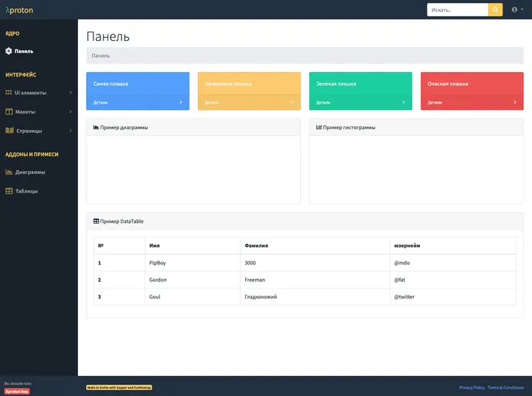Click the table icon beside Пример DataTable
532x396 pixels.
(97, 221)
